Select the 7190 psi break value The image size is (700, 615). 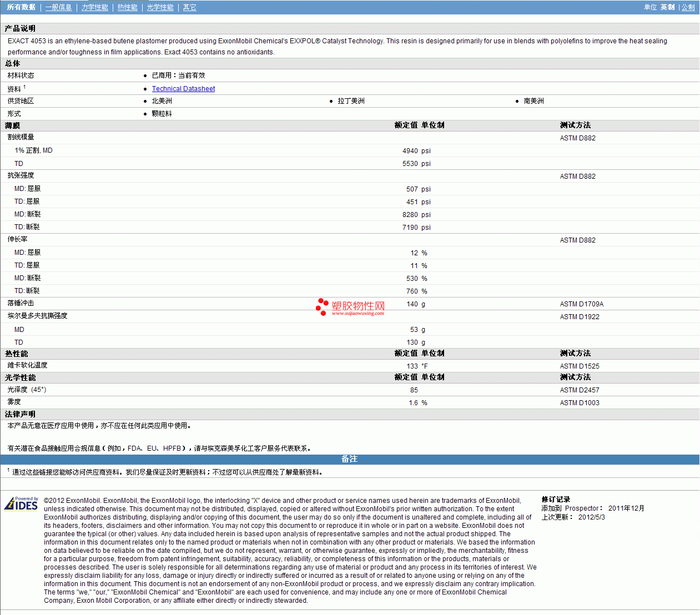pyautogui.click(x=416, y=228)
